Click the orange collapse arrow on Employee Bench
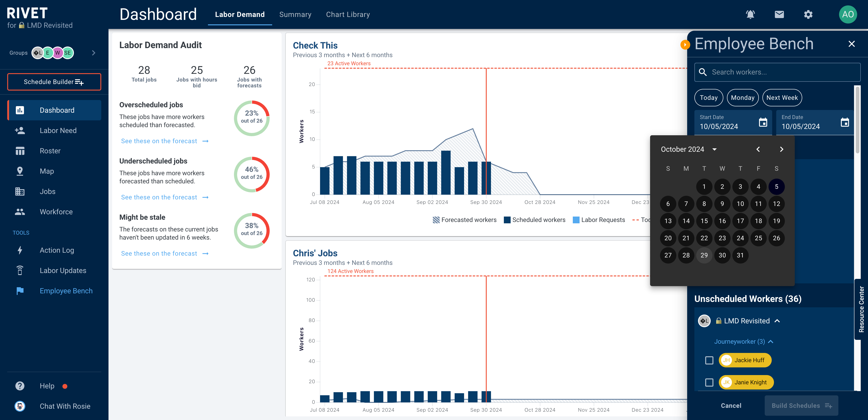 tap(685, 44)
